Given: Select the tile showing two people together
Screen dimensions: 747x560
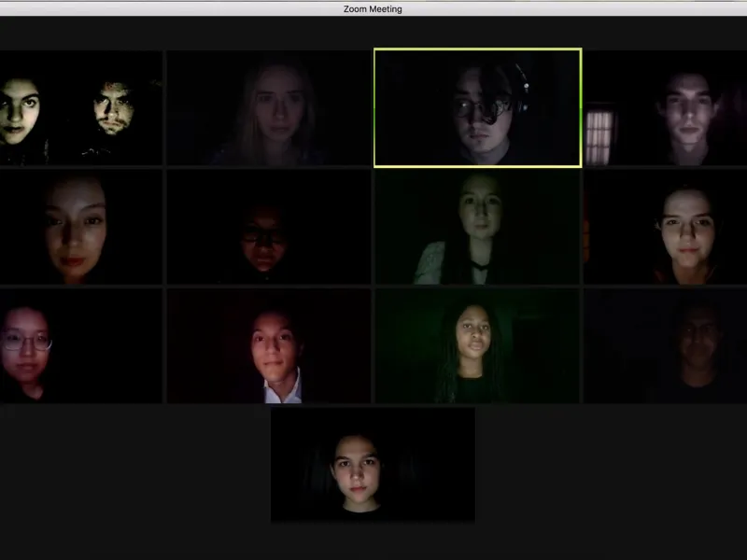Looking at the screenshot, I should (x=81, y=108).
